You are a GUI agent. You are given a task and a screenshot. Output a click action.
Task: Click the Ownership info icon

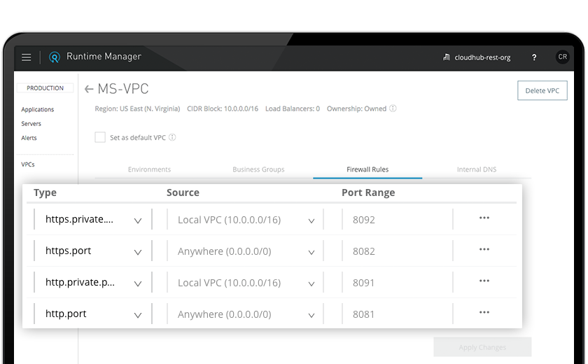(x=393, y=108)
